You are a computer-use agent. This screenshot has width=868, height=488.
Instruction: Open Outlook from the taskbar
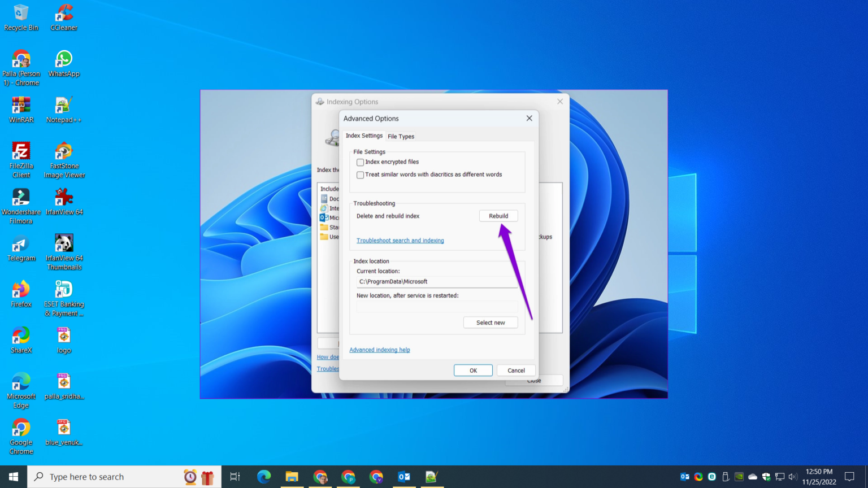coord(404,477)
